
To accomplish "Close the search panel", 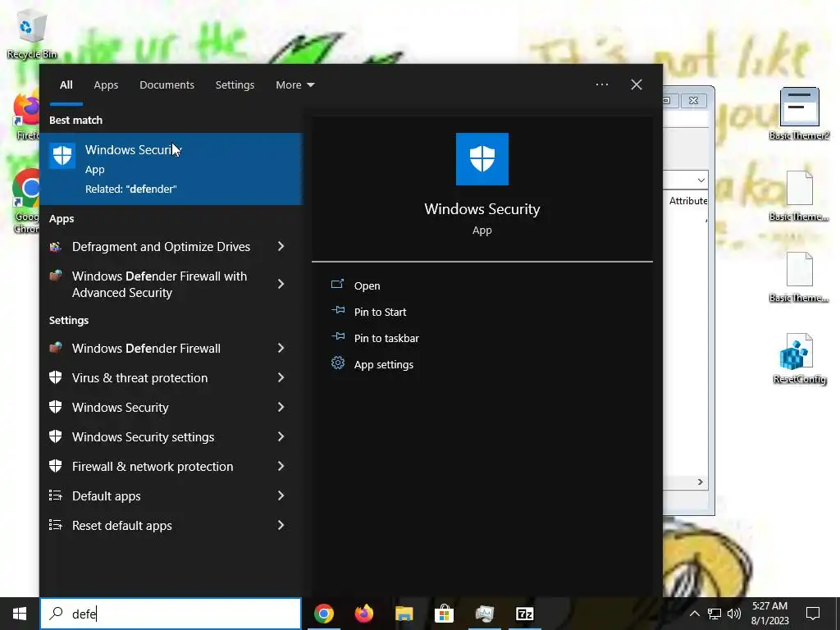I will click(637, 84).
